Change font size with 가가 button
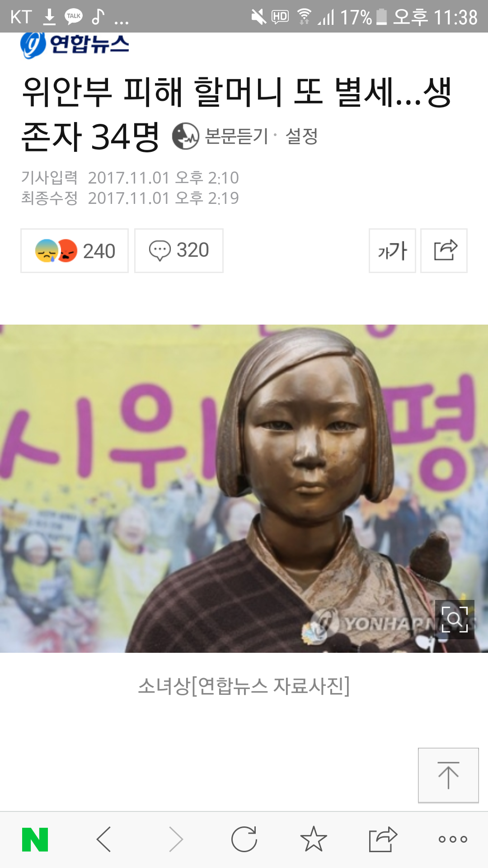488x868 pixels. pos(392,251)
